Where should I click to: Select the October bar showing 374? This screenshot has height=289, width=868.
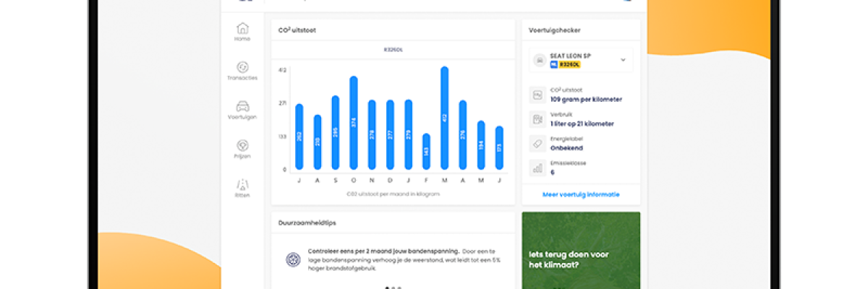click(x=353, y=123)
